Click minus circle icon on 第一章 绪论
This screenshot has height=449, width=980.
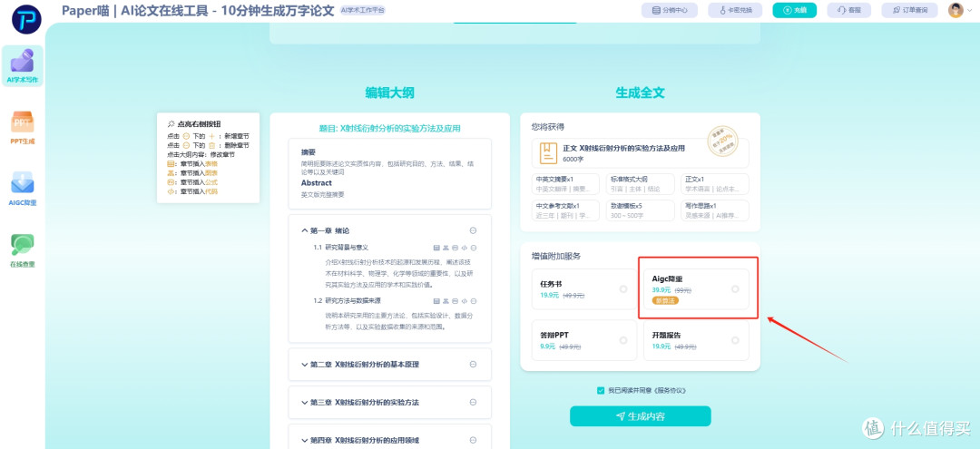473,230
